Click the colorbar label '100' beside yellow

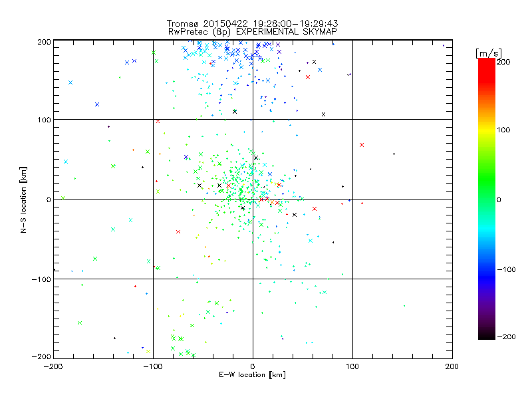point(503,130)
